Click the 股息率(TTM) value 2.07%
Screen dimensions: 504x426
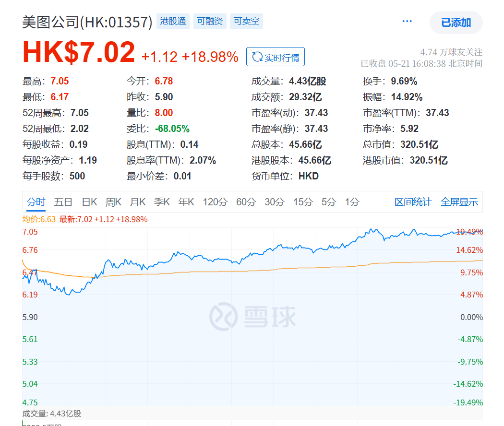click(x=203, y=160)
